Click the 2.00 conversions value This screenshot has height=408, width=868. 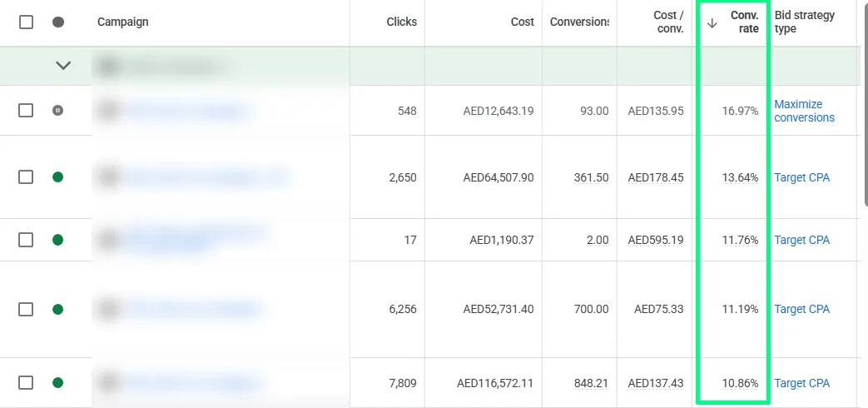(x=598, y=241)
